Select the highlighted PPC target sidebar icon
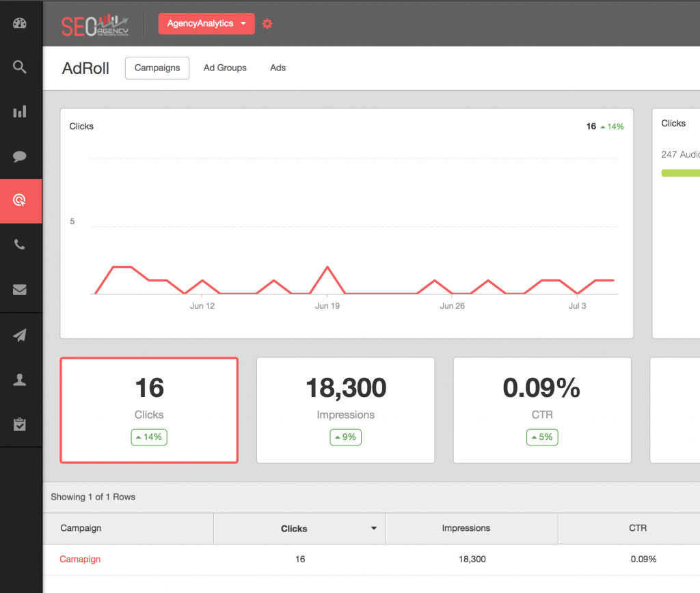700x593 pixels. click(21, 201)
